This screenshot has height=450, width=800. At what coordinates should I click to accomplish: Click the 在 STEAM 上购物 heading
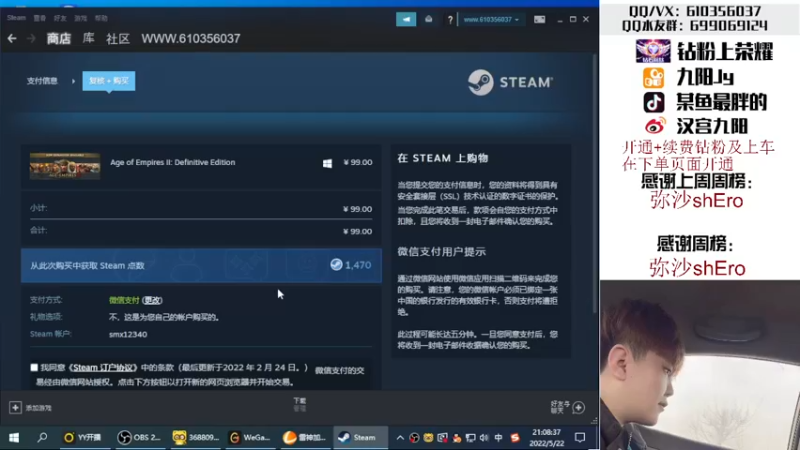click(x=443, y=158)
